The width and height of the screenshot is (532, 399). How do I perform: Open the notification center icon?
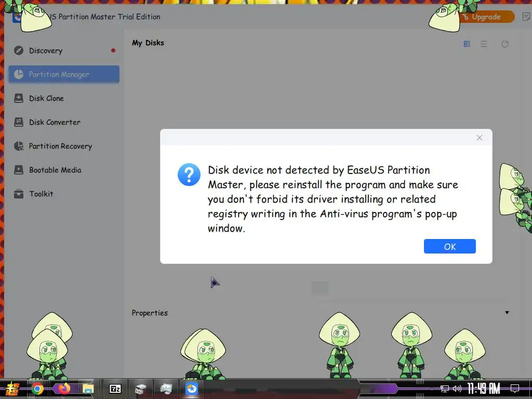tap(515, 389)
